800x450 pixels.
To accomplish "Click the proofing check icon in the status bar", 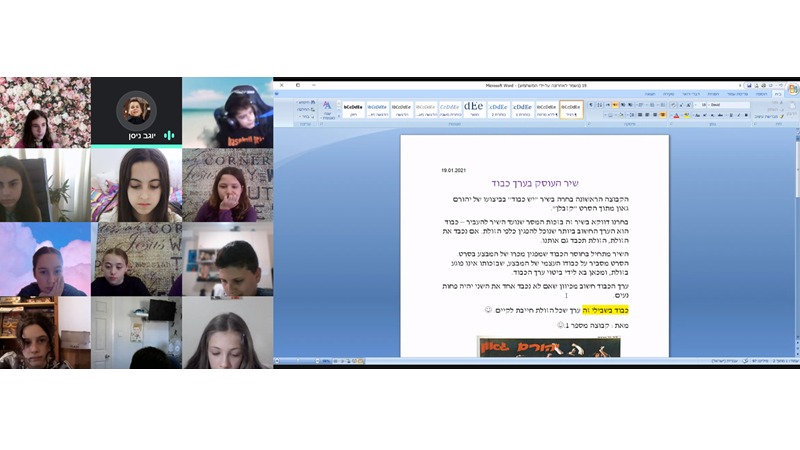I will pos(745,361).
